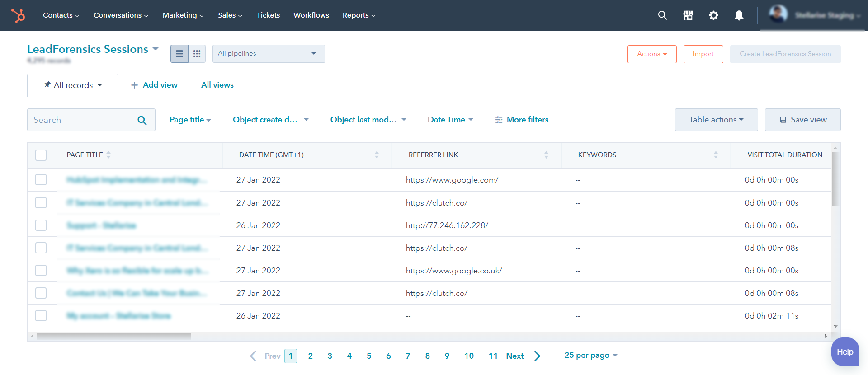Click the search field magnifier icon
868x375 pixels.
(x=142, y=120)
